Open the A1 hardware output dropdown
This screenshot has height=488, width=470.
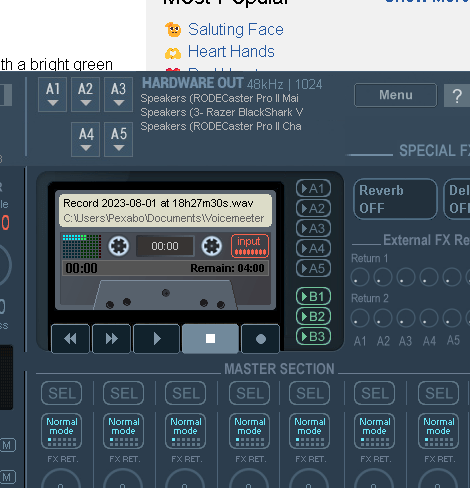pyautogui.click(x=52, y=94)
